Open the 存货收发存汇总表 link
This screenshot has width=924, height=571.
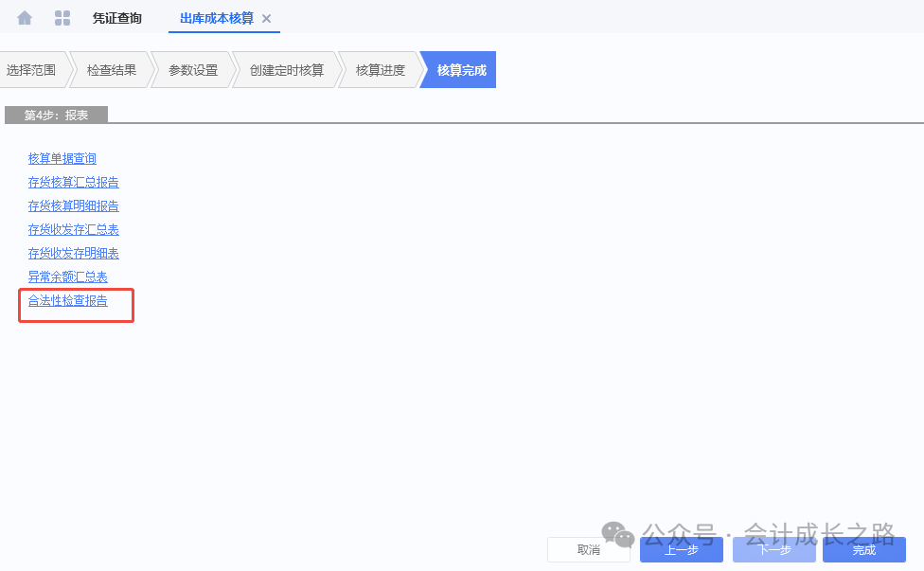(74, 230)
